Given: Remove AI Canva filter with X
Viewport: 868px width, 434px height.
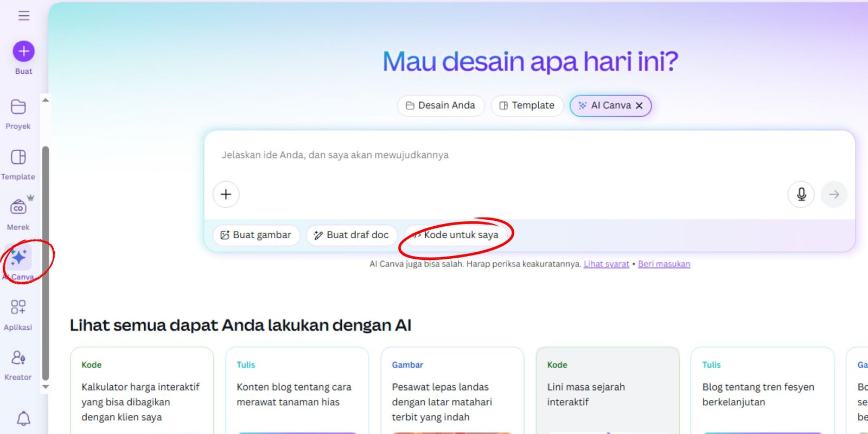Looking at the screenshot, I should pyautogui.click(x=639, y=106).
